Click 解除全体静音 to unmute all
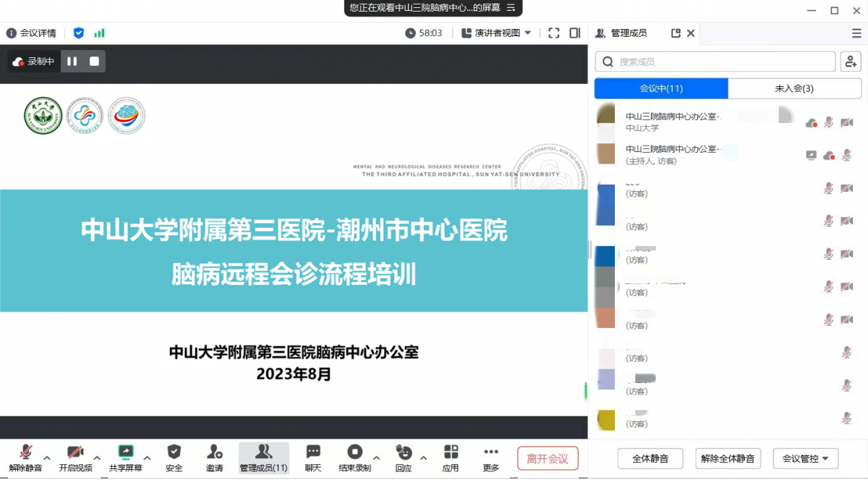The width and height of the screenshot is (868, 480). click(x=728, y=458)
